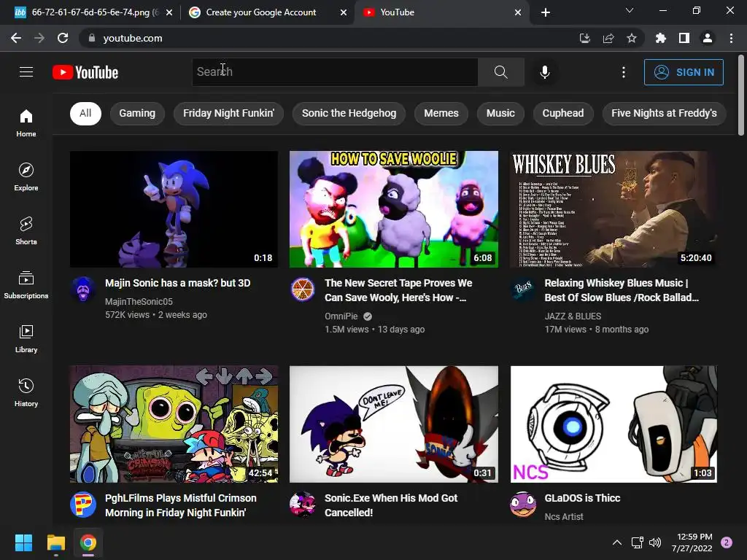This screenshot has width=747, height=560.
Task: Open File Explorer from taskbar
Action: [x=55, y=542]
